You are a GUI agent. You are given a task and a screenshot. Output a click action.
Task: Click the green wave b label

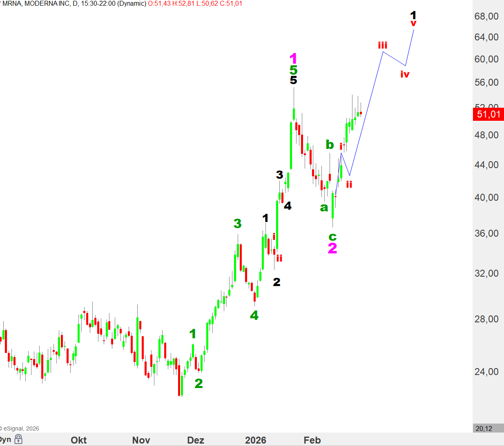pyautogui.click(x=330, y=144)
